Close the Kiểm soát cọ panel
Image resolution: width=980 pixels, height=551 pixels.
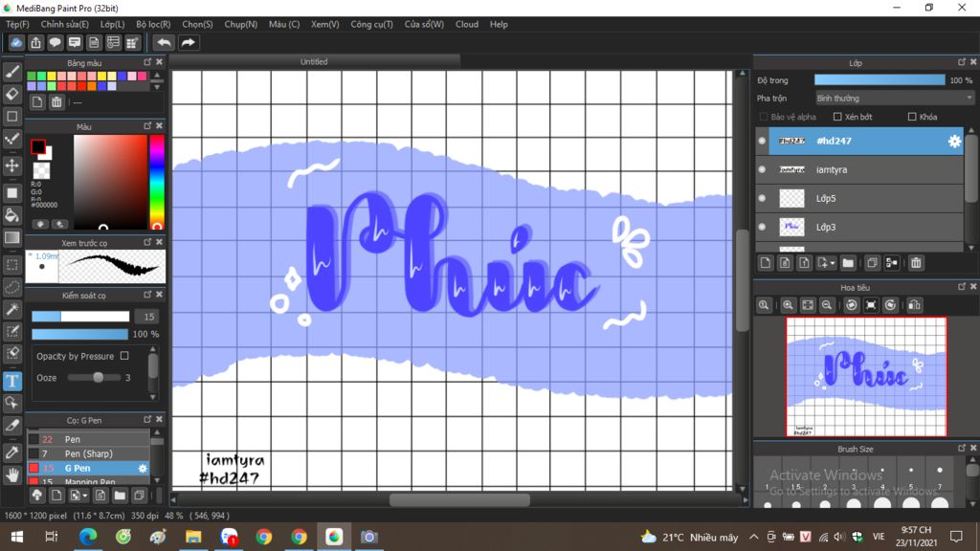pyautogui.click(x=160, y=295)
